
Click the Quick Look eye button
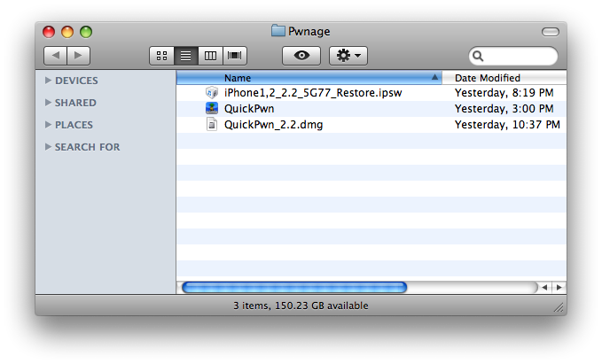[x=301, y=56]
